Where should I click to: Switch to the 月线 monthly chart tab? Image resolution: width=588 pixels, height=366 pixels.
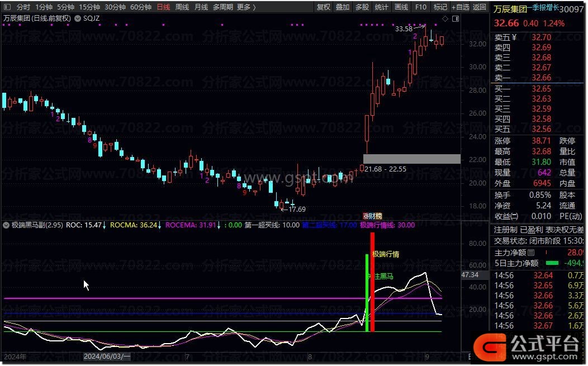click(201, 7)
